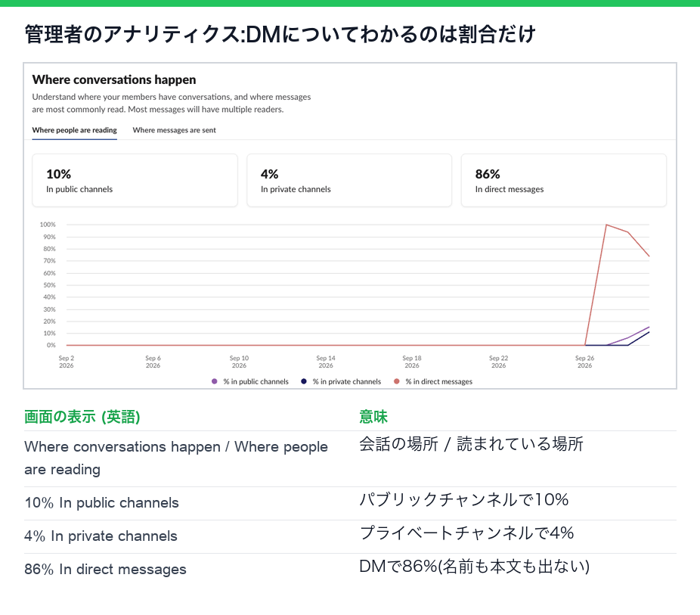Click the Sep 6 2026 axis label
Screen dimensions: 700x615
point(153,362)
